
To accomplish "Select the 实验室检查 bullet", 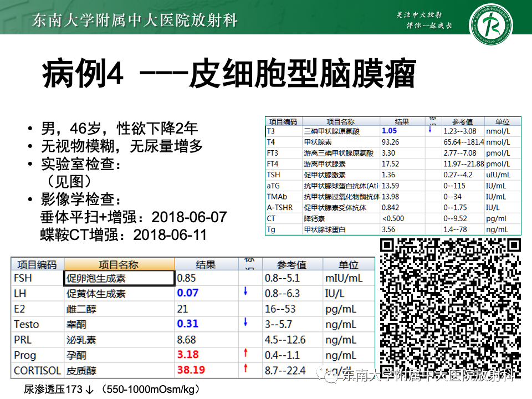I will pyautogui.click(x=80, y=164).
